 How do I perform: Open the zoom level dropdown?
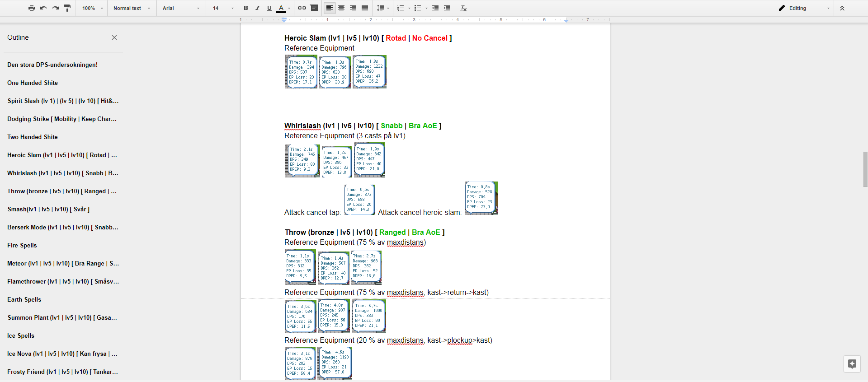(x=92, y=8)
